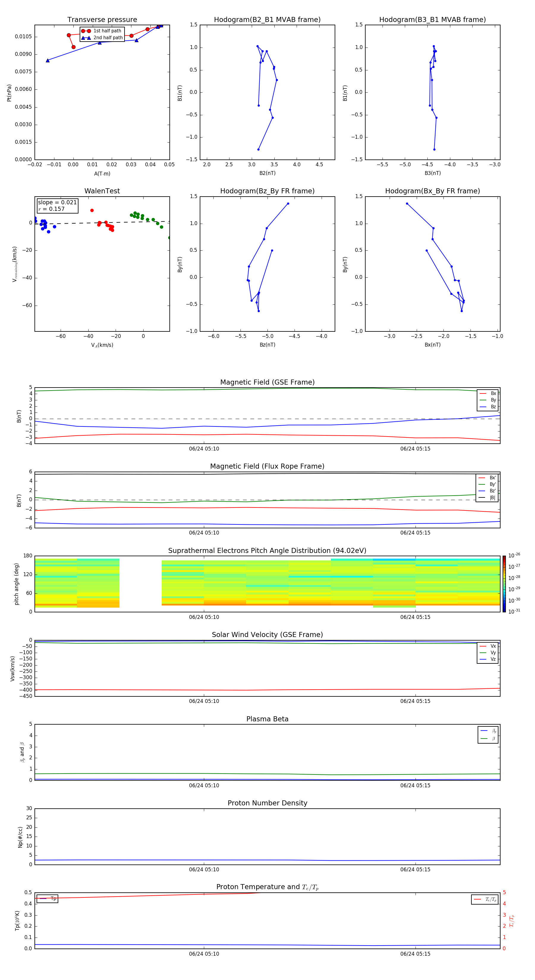Click the 'Hodogram(B2_B1 MVAB frame)' title

pyautogui.click(x=267, y=20)
